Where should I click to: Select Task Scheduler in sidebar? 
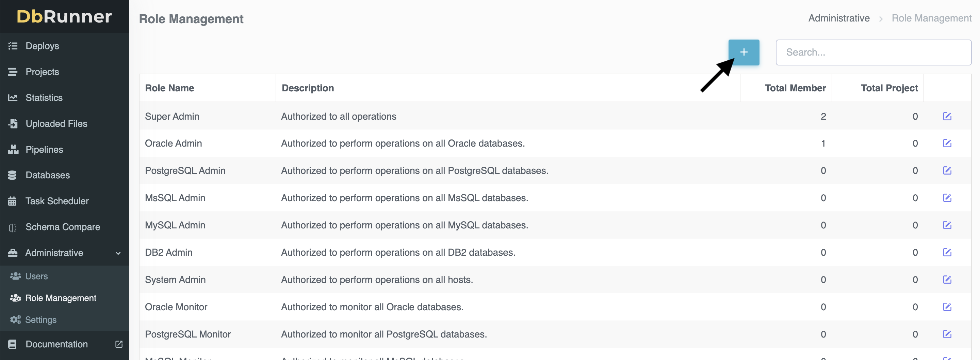click(57, 201)
